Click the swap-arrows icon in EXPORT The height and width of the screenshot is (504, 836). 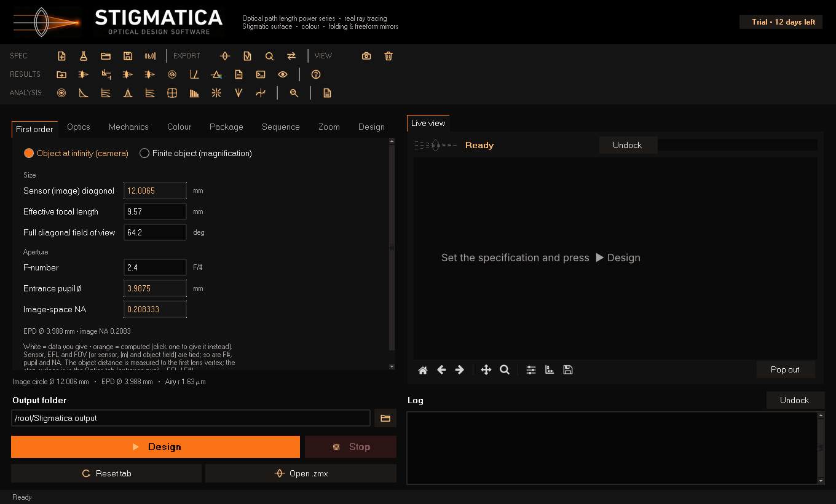coord(291,56)
